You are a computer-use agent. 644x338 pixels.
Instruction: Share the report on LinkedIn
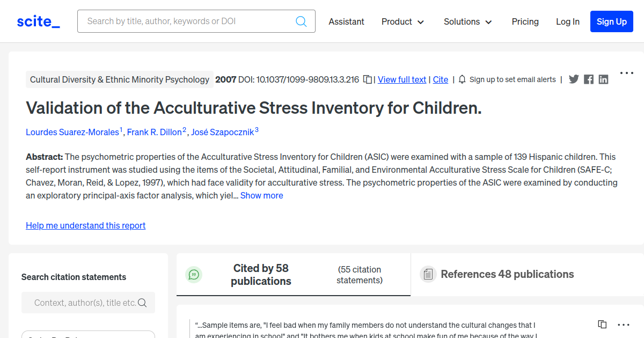[x=604, y=79]
